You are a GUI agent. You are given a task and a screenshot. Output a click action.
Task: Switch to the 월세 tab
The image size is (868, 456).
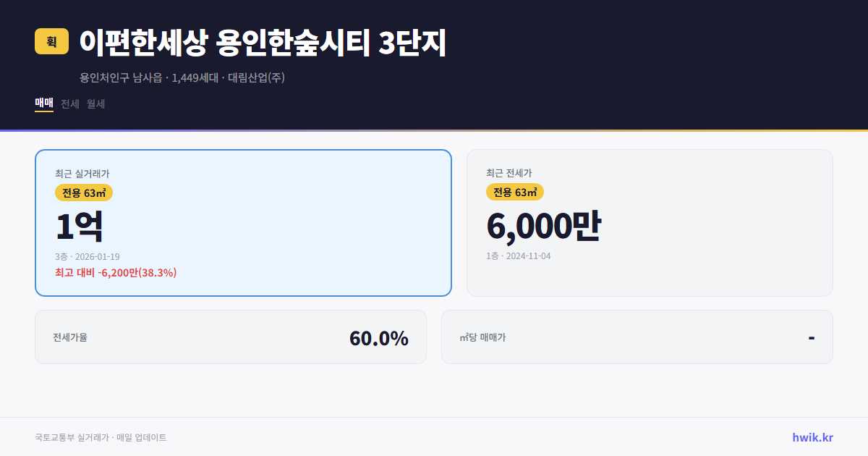click(95, 104)
